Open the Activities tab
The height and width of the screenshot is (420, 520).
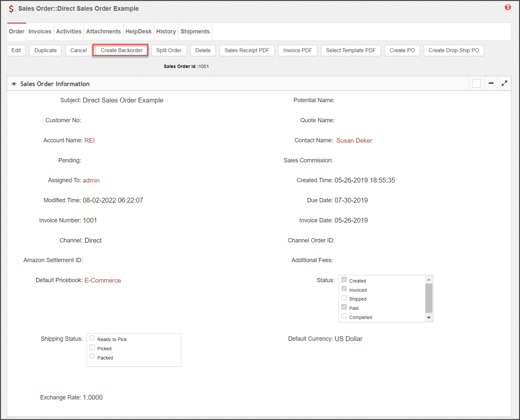coord(69,32)
